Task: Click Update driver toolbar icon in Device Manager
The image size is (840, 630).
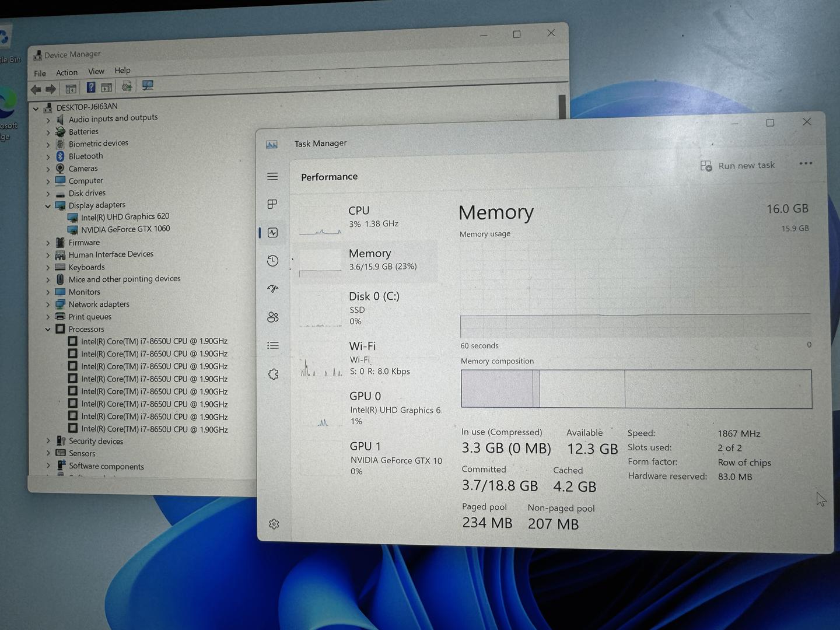Action: 127,87
